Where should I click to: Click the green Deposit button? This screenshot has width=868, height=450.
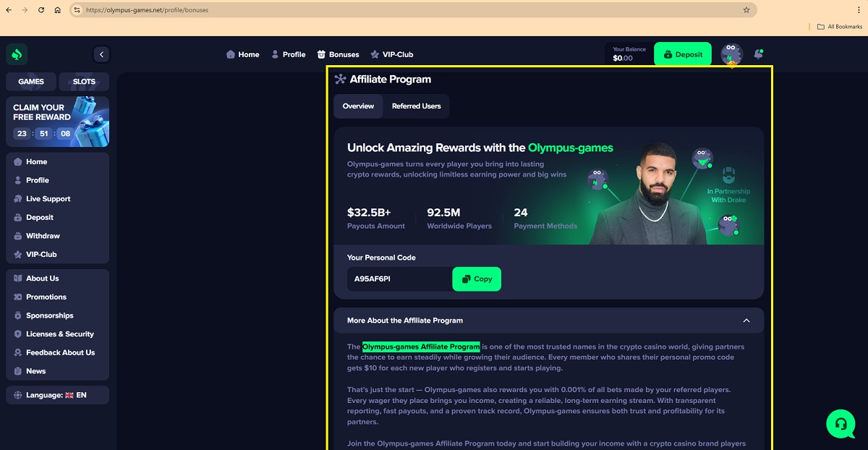[683, 54]
